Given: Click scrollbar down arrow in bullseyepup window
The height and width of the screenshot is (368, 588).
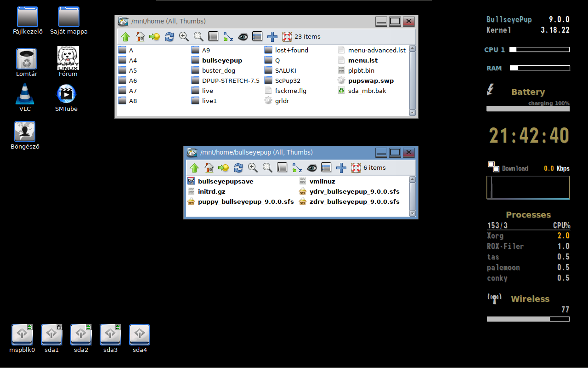Looking at the screenshot, I should click(x=412, y=213).
